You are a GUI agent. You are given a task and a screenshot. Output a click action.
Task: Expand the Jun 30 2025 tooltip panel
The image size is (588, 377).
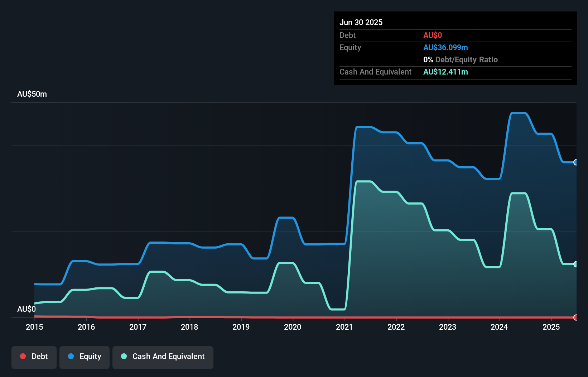coord(361,22)
